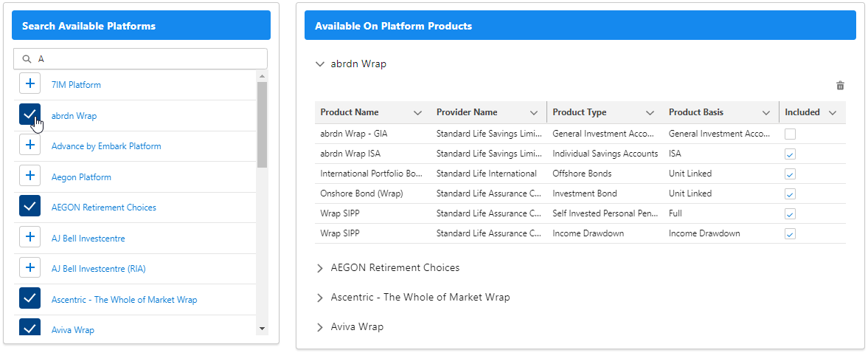This screenshot has height=353, width=868.
Task: Add Advance by Embark Platform plus icon
Action: click(x=29, y=145)
